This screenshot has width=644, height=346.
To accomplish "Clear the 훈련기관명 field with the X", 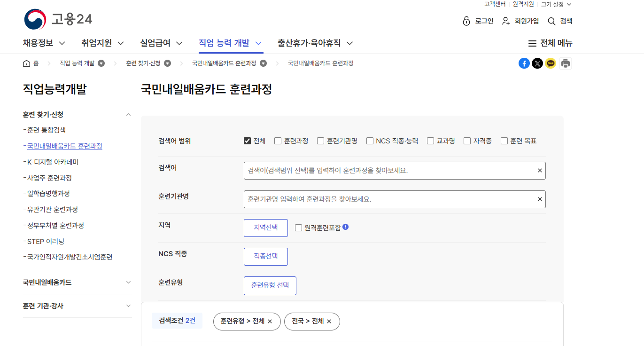I will point(540,199).
